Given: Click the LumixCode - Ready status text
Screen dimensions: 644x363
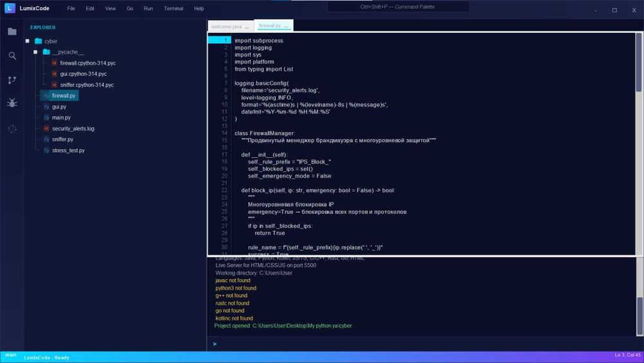Looking at the screenshot, I should 46,358.
